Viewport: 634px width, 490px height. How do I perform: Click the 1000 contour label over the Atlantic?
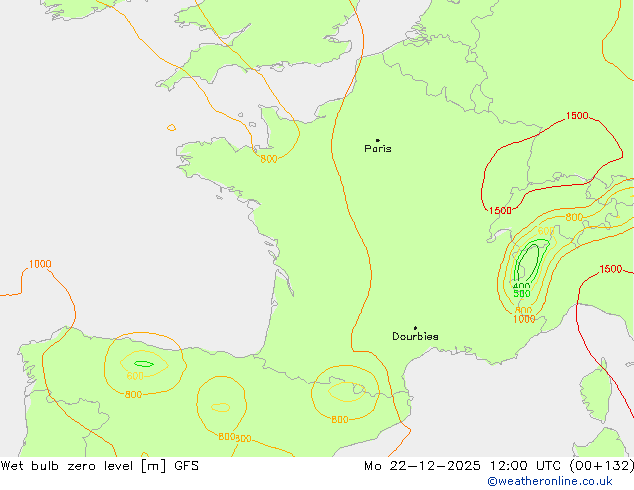[40, 264]
